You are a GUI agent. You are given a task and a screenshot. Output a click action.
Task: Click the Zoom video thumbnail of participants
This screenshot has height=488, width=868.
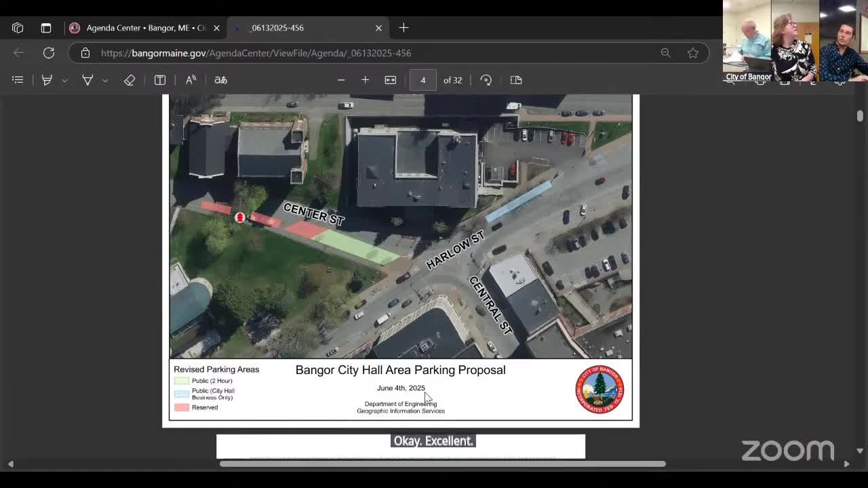click(x=795, y=41)
